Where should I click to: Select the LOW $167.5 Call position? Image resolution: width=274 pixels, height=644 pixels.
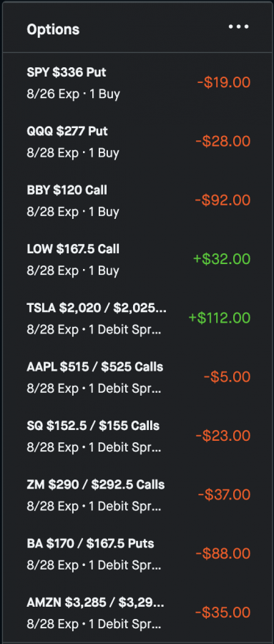click(138, 259)
